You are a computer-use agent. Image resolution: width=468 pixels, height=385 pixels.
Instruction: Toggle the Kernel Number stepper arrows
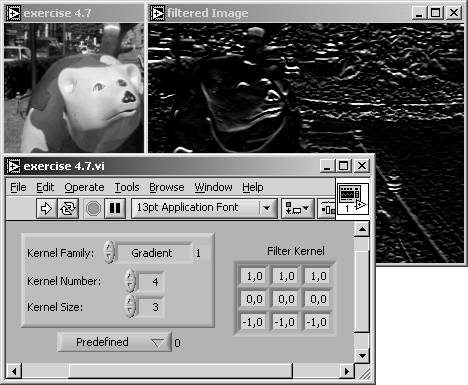click(130, 281)
